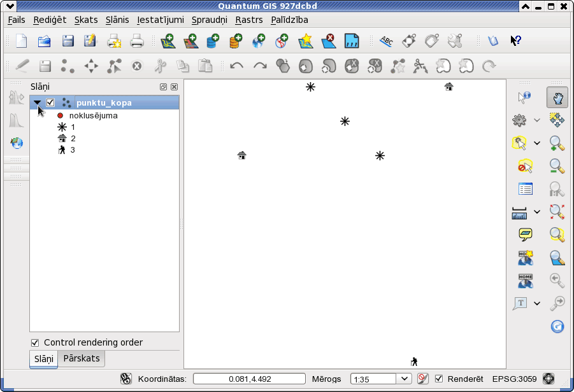This screenshot has height=392, width=574.
Task: Click the Add WMS Layer globe icon
Action: tap(259, 41)
